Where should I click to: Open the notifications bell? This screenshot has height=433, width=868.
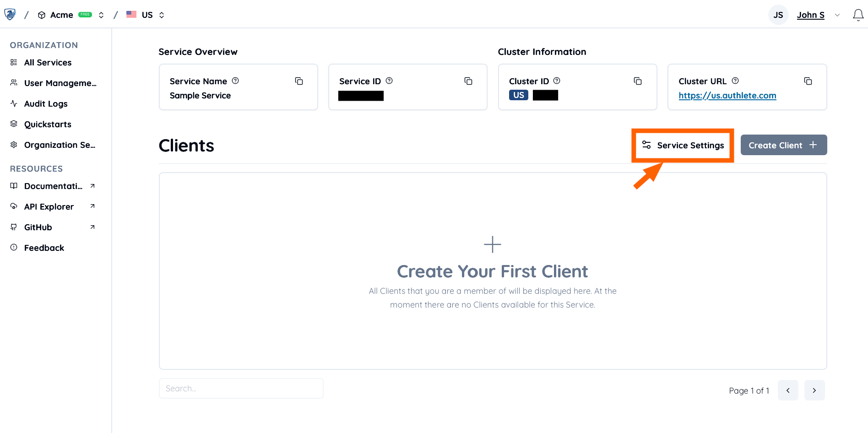tap(858, 15)
